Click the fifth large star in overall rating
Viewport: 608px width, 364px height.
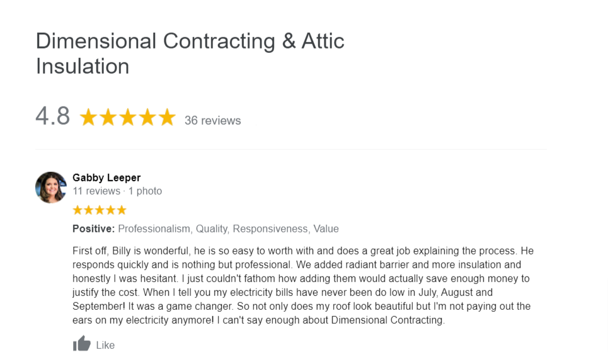click(x=167, y=118)
